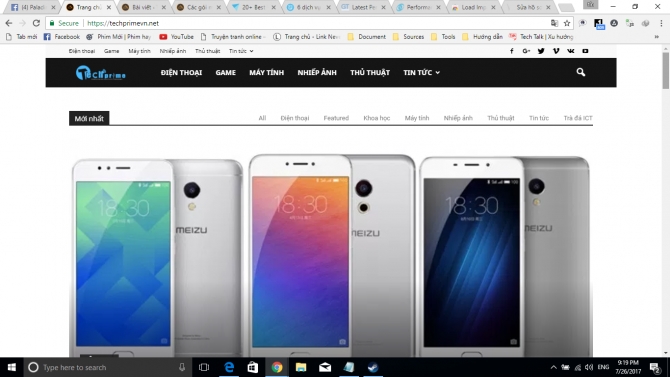Image resolution: width=670 pixels, height=377 pixels.
Task: Click the page vertical scrollbar thumb
Action: coord(665,71)
